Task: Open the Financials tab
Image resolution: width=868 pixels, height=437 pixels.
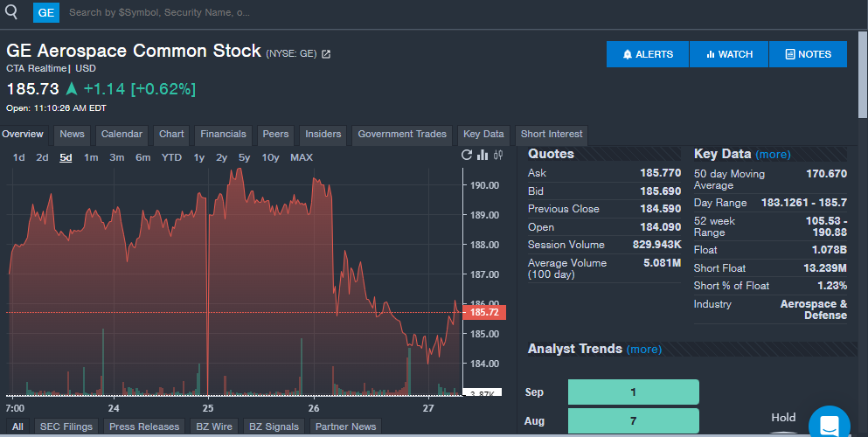Action: tap(223, 135)
